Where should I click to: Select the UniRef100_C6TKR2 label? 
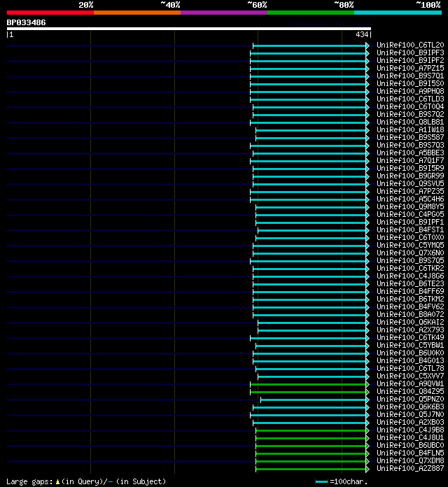tap(410, 269)
